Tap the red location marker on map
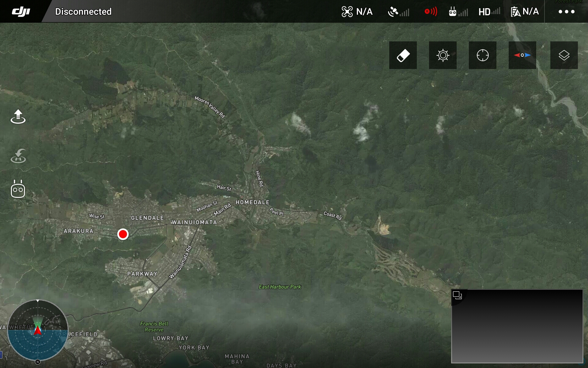Screen dimensions: 588x368 click(123, 234)
